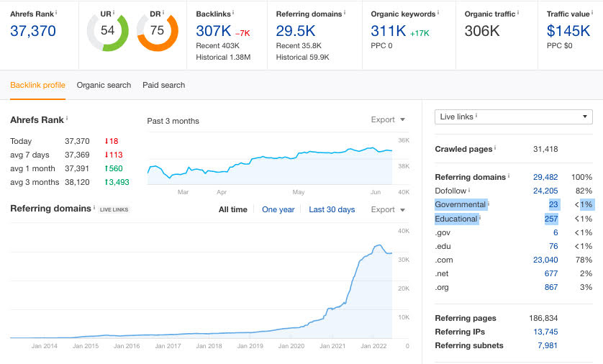Image resolution: width=603 pixels, height=364 pixels.
Task: Open 24,205 dofollow domains count
Action: coord(545,191)
